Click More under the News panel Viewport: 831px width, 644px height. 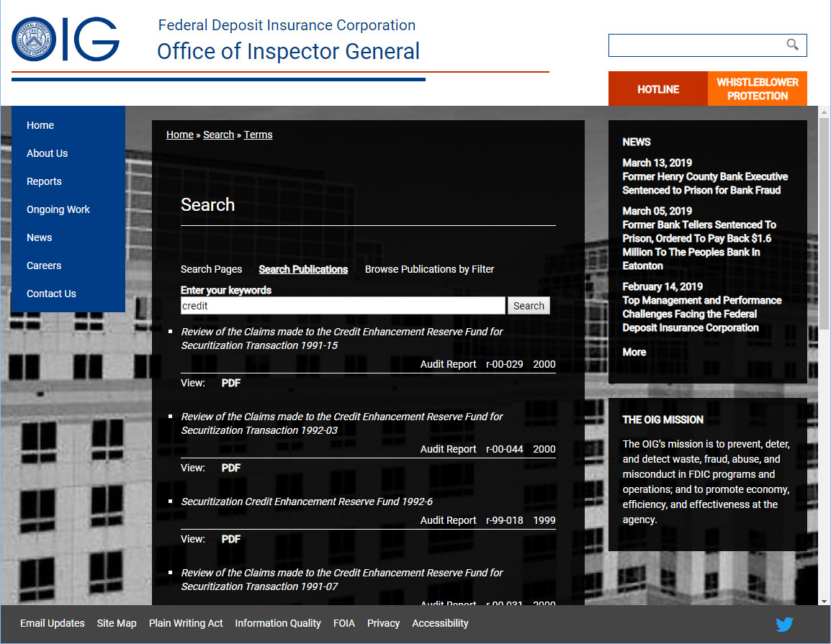[x=634, y=352]
